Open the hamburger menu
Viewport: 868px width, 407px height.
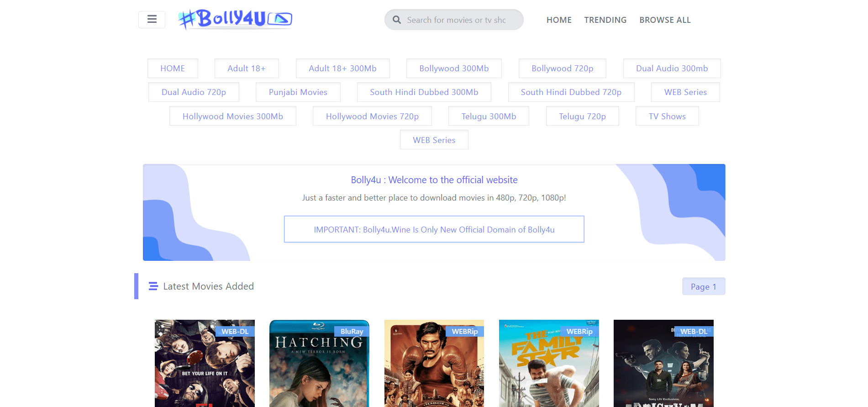[x=152, y=20]
